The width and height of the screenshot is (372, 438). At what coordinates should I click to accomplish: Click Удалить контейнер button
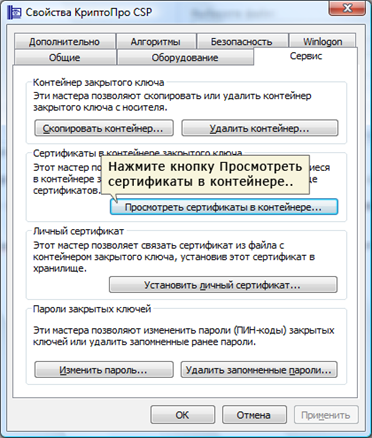pyautogui.click(x=260, y=128)
